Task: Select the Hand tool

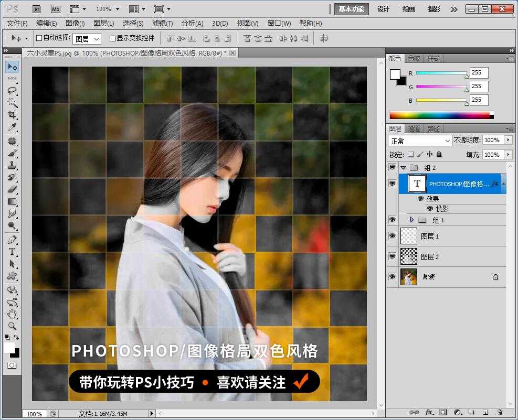Action: [x=12, y=314]
